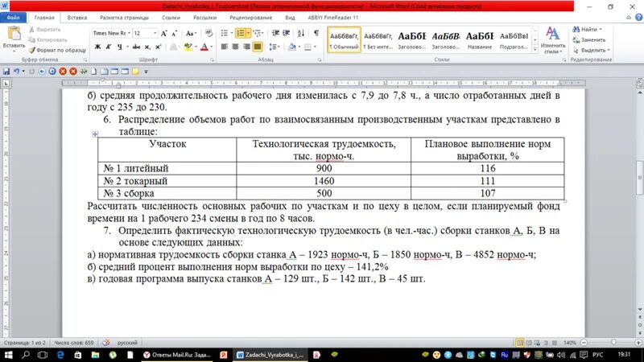
Task: Select the Без интервала style
Action: pyautogui.click(x=378, y=39)
